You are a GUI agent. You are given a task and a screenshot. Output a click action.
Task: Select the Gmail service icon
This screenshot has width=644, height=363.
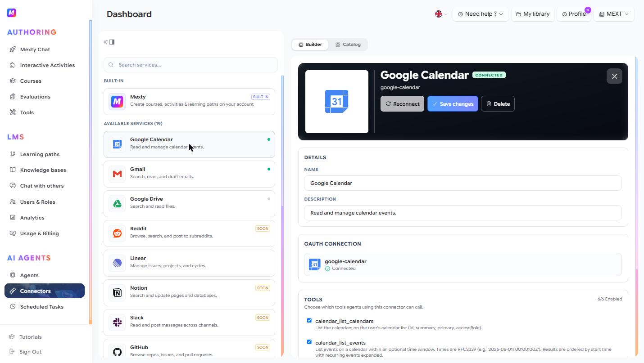coord(117,174)
